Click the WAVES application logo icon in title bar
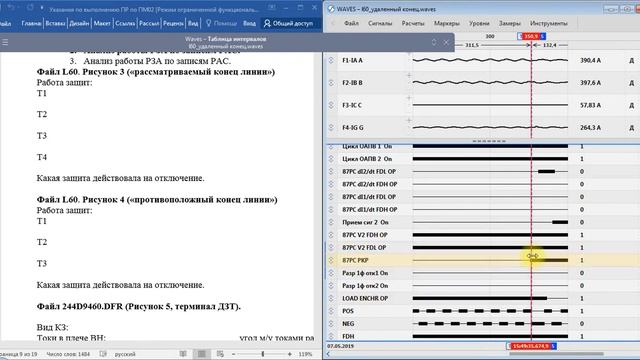The height and width of the screenshot is (360, 640). point(331,9)
